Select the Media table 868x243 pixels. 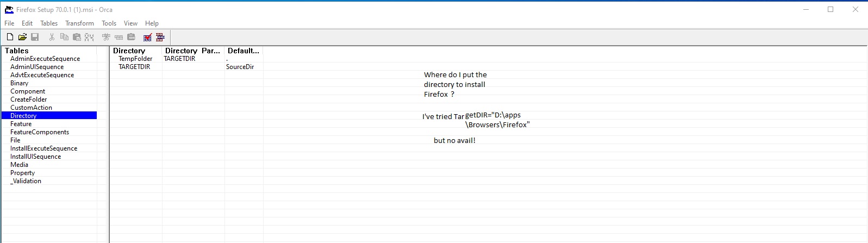(x=19, y=165)
